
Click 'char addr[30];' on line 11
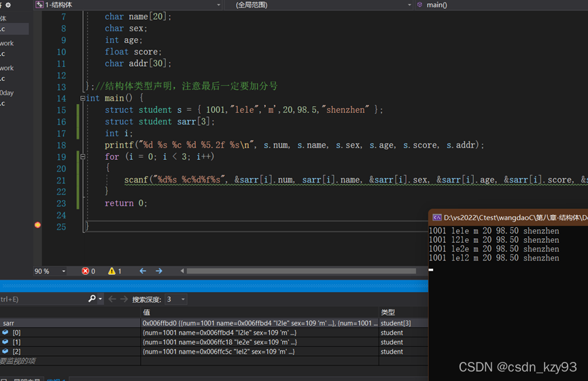click(138, 63)
